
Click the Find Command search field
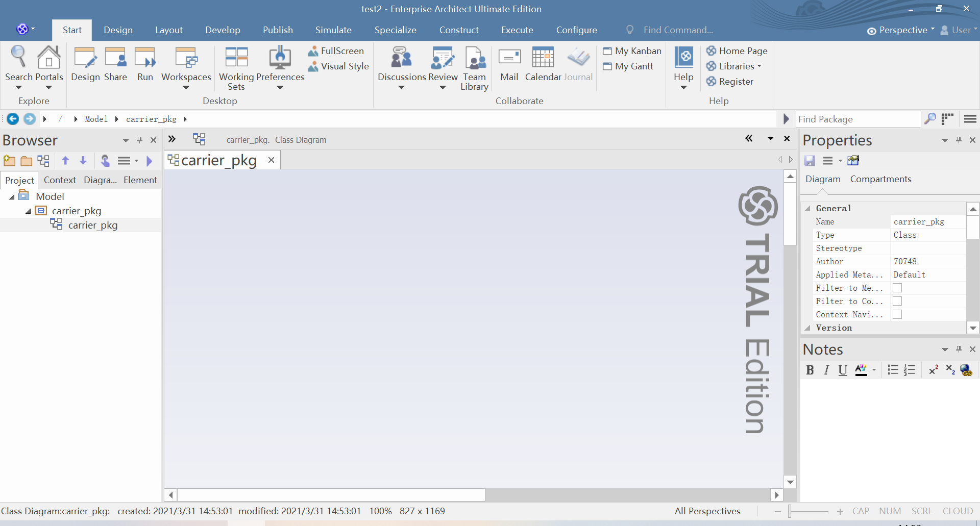(x=678, y=30)
